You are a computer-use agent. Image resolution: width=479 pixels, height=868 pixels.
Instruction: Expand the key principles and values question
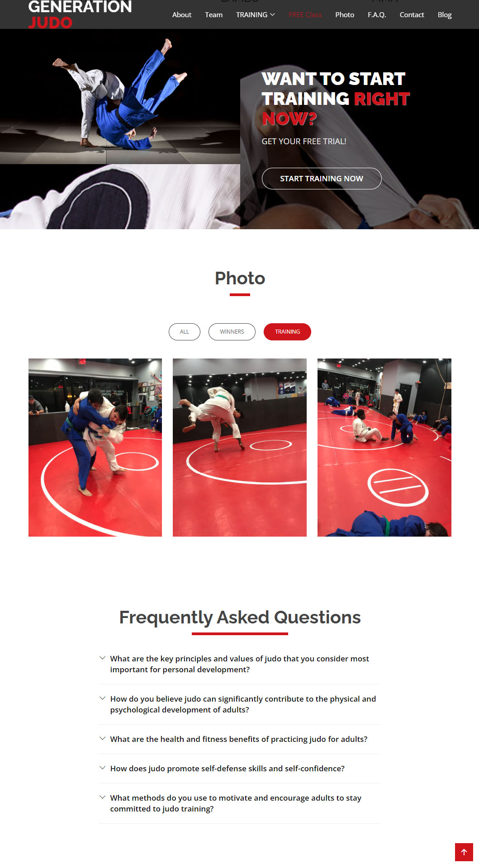point(240,664)
